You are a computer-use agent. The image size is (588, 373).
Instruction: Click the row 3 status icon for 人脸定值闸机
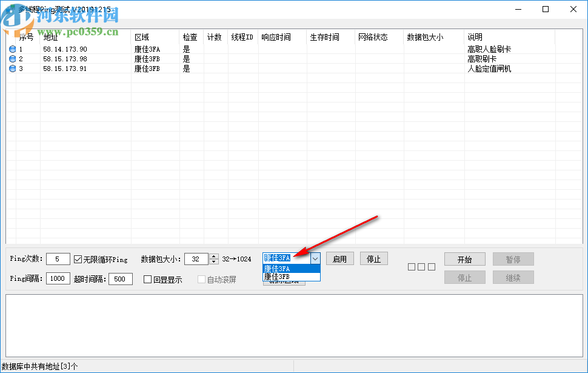point(13,69)
